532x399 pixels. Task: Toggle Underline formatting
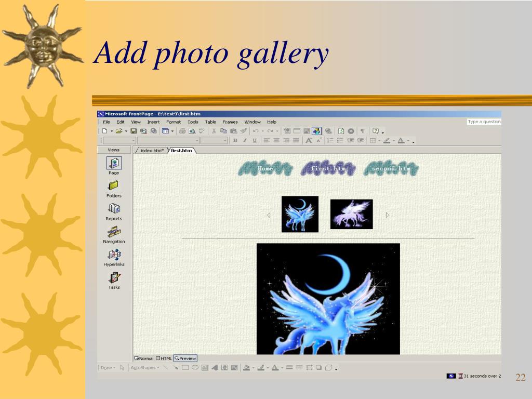[255, 140]
